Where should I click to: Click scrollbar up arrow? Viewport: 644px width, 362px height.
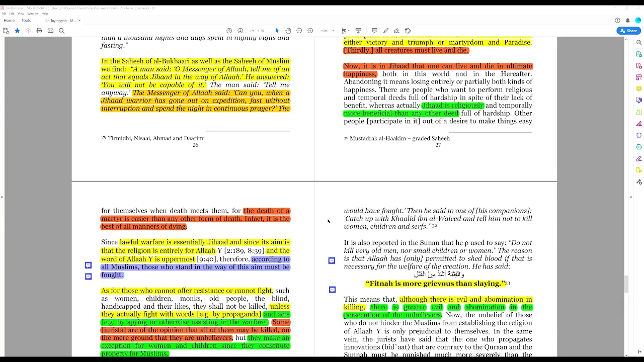pos(626,39)
